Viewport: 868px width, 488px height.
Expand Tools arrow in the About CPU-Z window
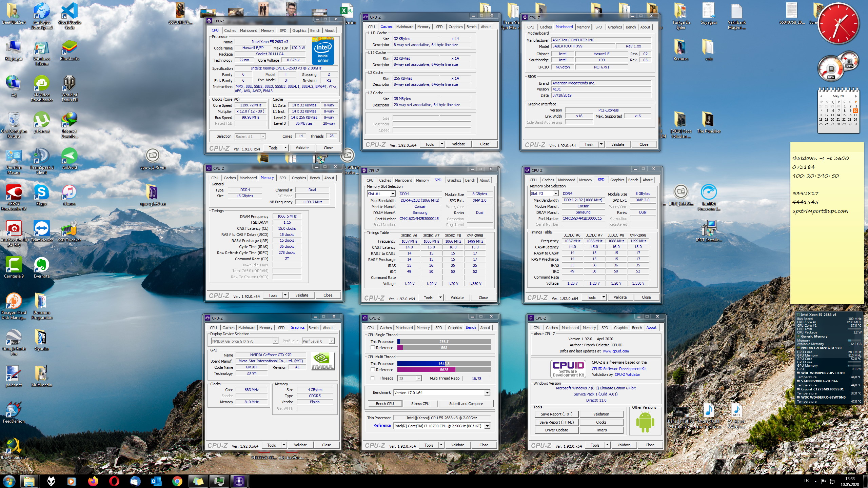coord(607,445)
